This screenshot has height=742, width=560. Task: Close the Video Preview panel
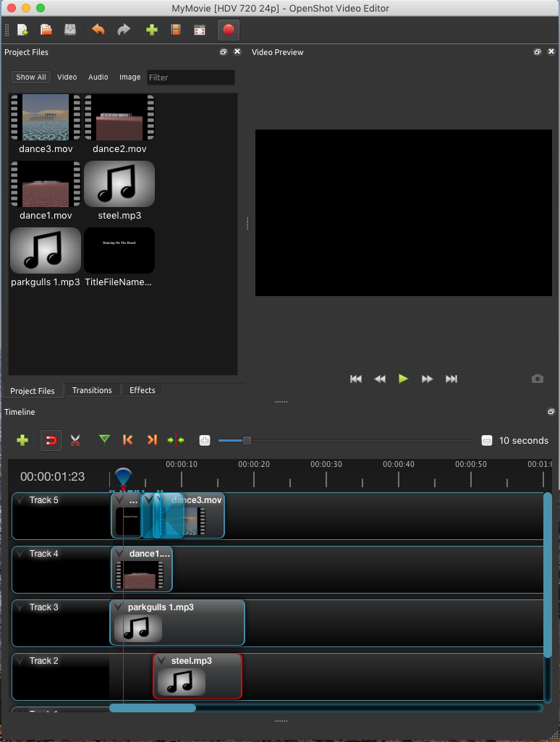click(x=551, y=51)
